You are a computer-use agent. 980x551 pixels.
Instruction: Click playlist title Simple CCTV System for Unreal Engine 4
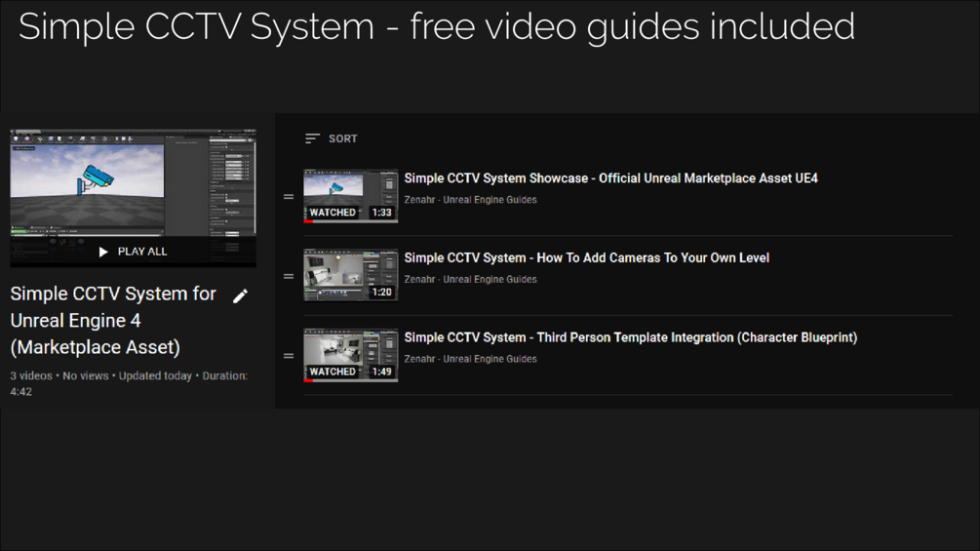pyautogui.click(x=113, y=321)
